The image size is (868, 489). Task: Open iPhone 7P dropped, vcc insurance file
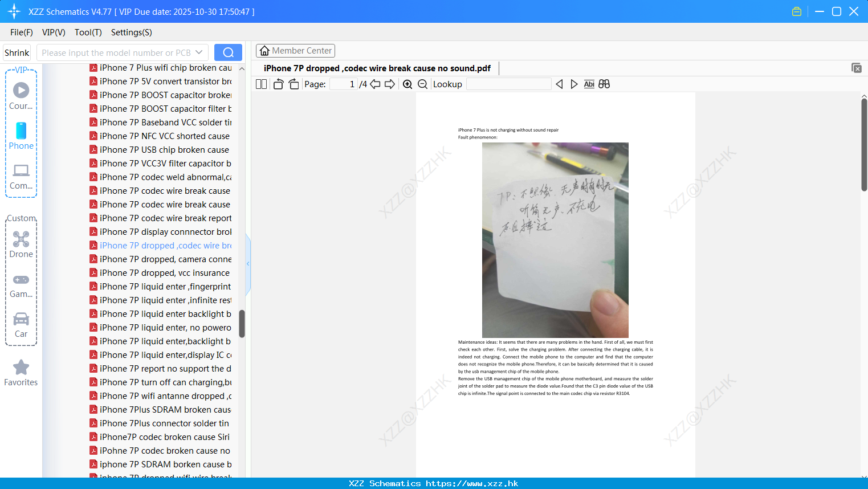[161, 273]
